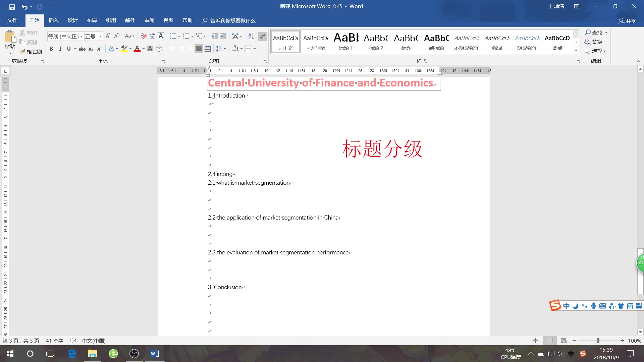644x362 pixels.
Task: Toggle display of paragraph marks
Action: tap(263, 36)
